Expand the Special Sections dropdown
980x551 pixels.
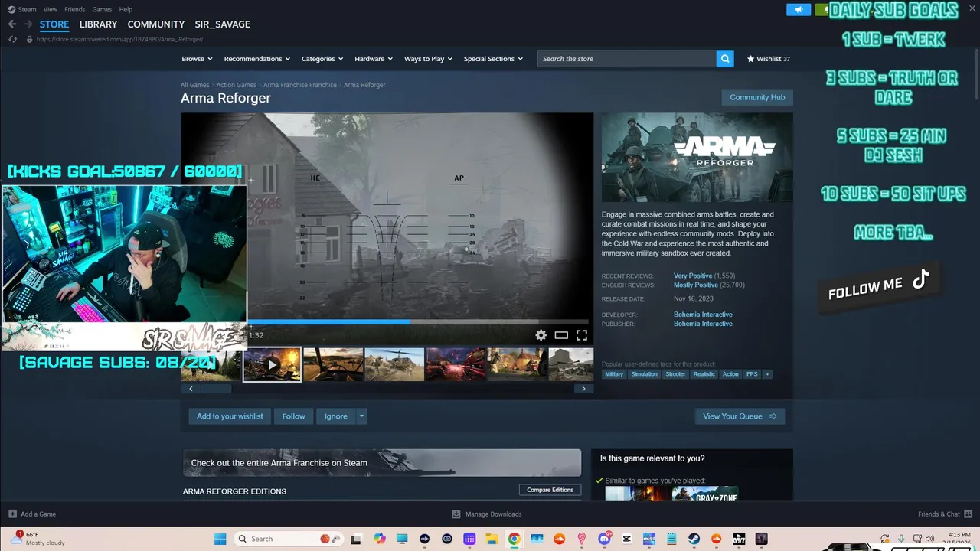click(493, 59)
